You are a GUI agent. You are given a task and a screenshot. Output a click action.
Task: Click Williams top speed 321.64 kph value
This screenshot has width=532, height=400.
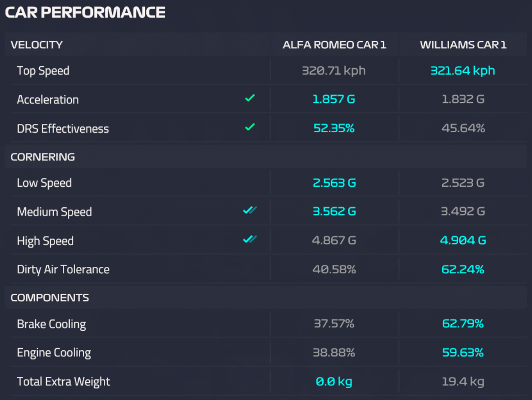click(463, 71)
